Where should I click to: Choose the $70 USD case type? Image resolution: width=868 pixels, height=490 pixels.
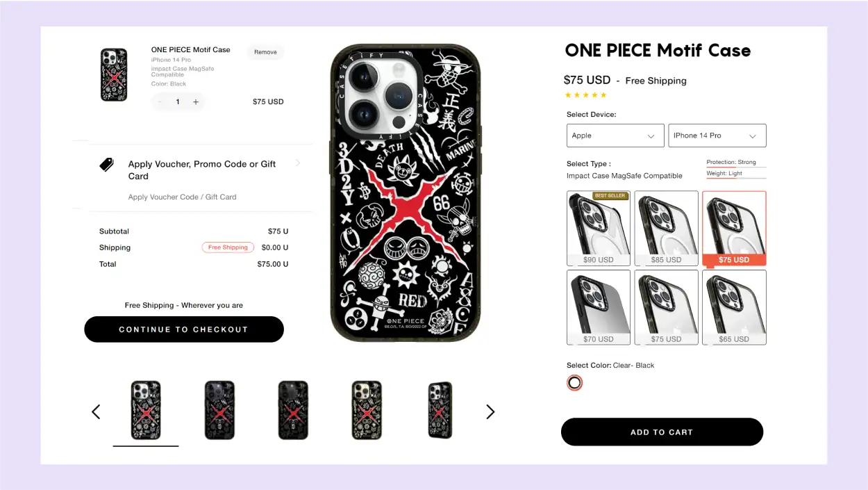[x=598, y=307]
